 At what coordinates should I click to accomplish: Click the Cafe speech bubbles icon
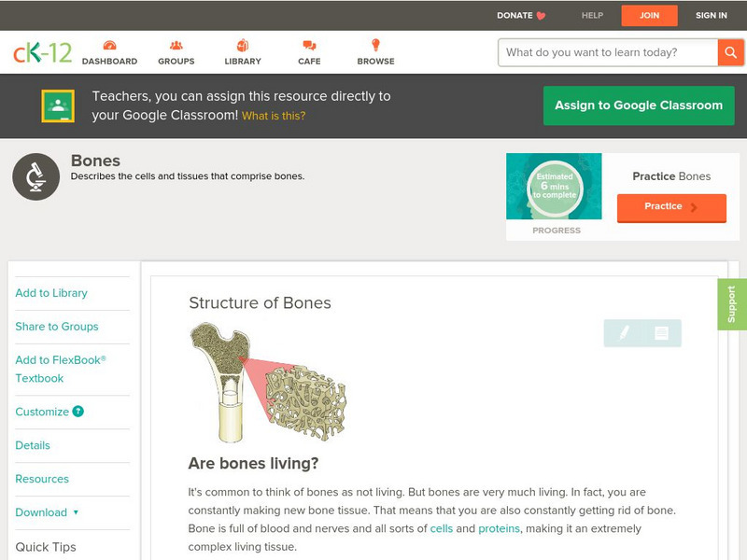307,44
